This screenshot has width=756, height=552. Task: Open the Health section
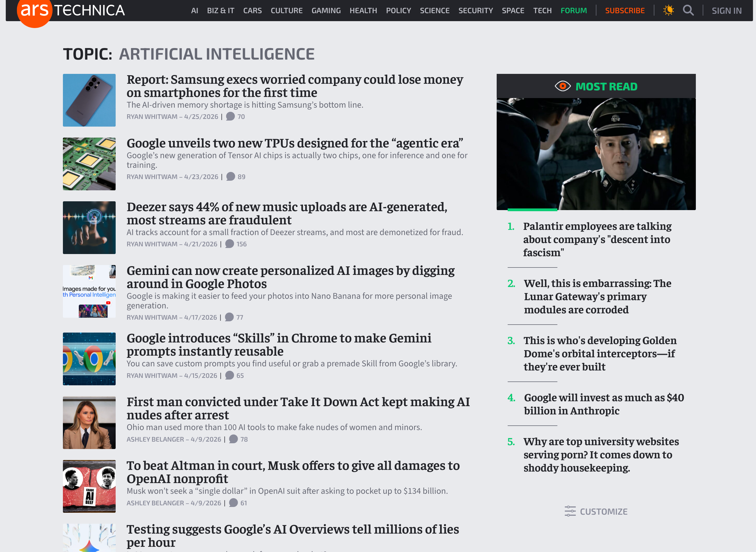coord(363,11)
